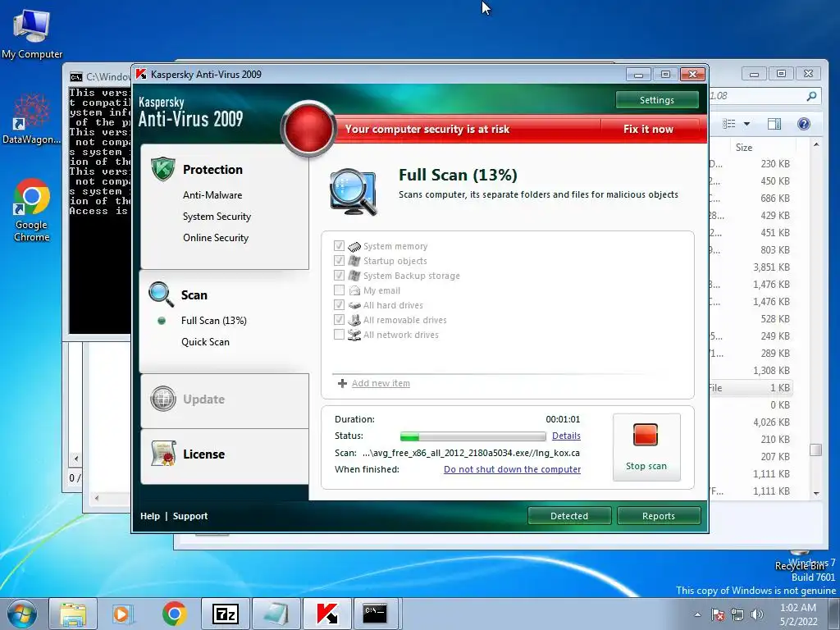The height and width of the screenshot is (630, 840).
Task: Open Kaspersky from the taskbar
Action: coord(327,614)
